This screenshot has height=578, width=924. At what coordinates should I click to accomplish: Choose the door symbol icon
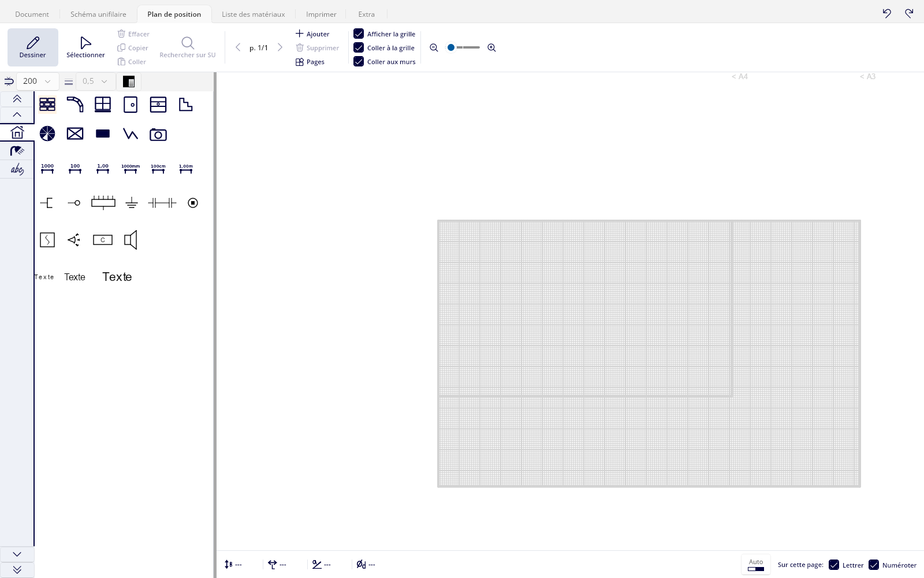(131, 105)
